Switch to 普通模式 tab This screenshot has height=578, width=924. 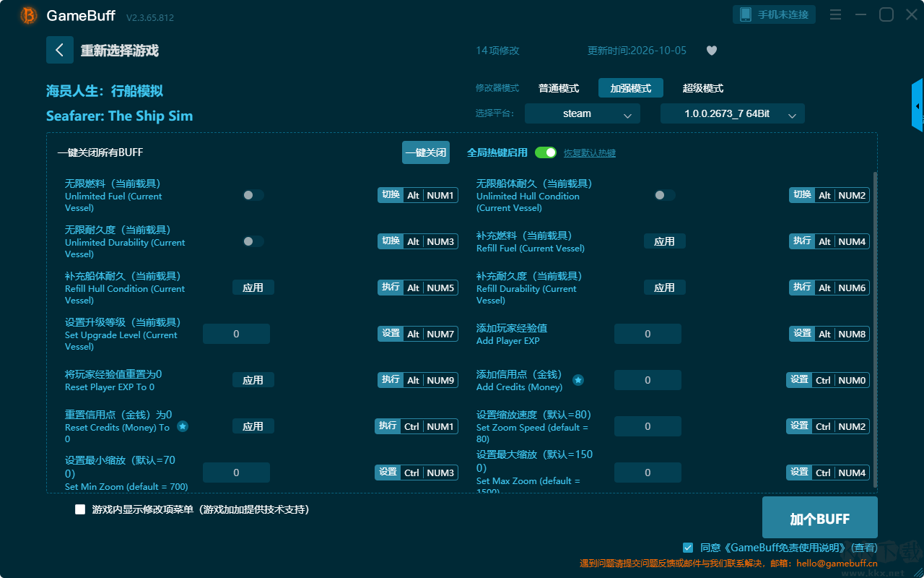(x=559, y=88)
